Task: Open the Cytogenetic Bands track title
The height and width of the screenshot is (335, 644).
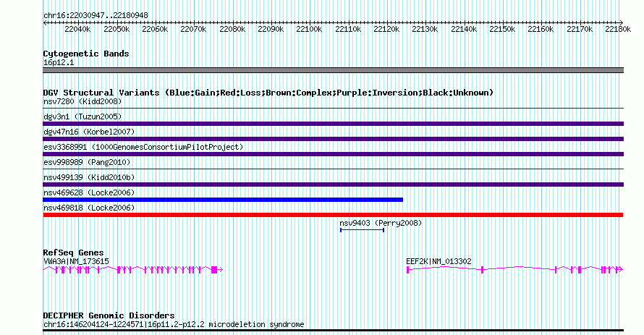Action: pyautogui.click(x=86, y=54)
